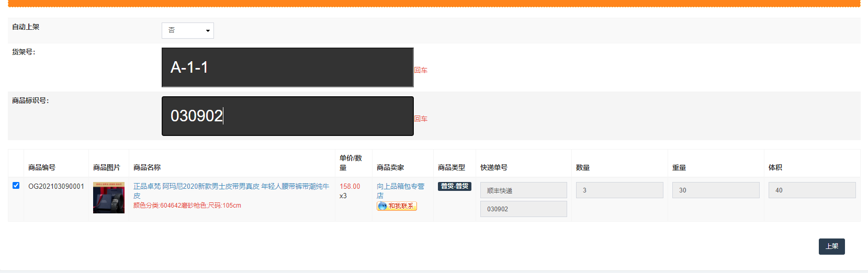Toggle checkbox for order OG202103090001
The image size is (868, 273).
click(x=16, y=185)
